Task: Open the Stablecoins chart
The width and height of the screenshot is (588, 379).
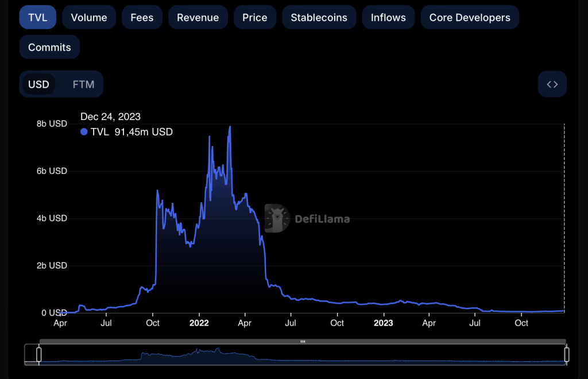Action: pyautogui.click(x=319, y=18)
